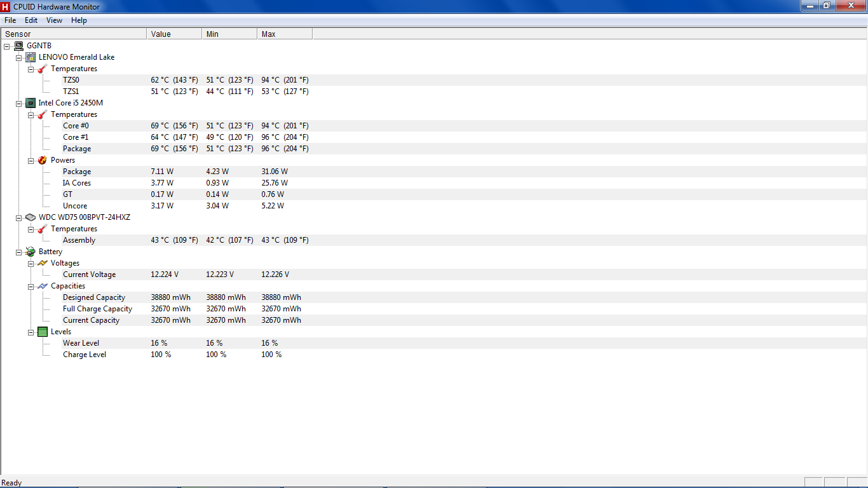Collapse Temperatures under LENOVO Emerald Lake
Screen dimensions: 868x488
(31, 69)
